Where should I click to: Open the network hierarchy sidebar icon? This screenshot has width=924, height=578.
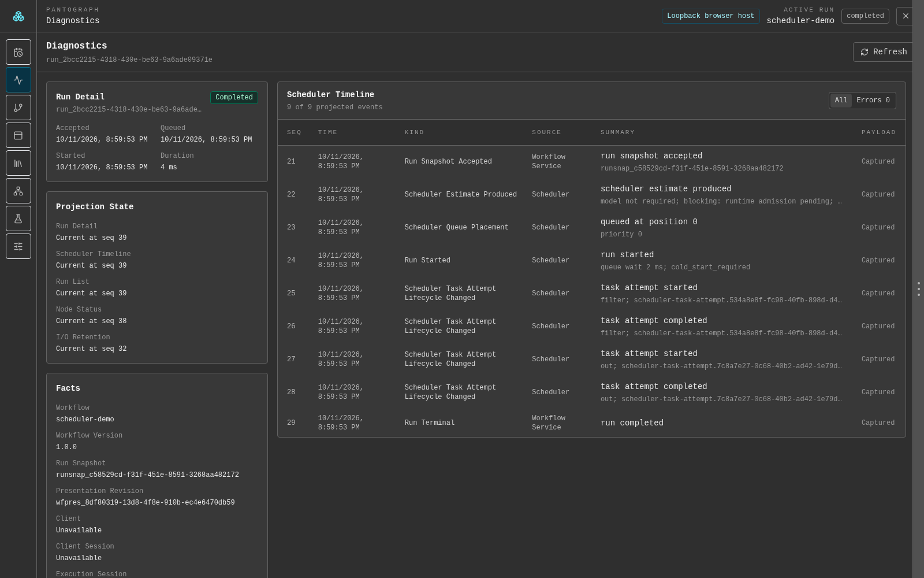[18, 191]
